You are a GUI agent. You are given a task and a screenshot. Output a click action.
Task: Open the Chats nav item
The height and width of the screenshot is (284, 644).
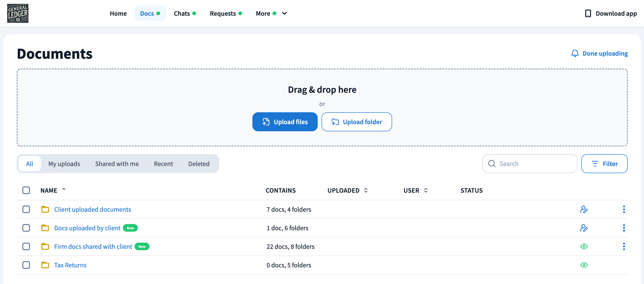(x=185, y=13)
